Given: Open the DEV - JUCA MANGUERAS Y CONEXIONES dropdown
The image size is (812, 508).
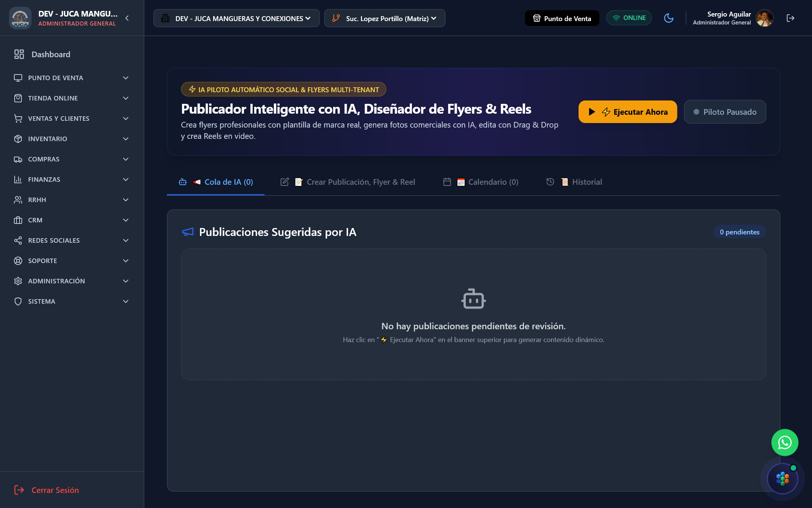Looking at the screenshot, I should (236, 18).
